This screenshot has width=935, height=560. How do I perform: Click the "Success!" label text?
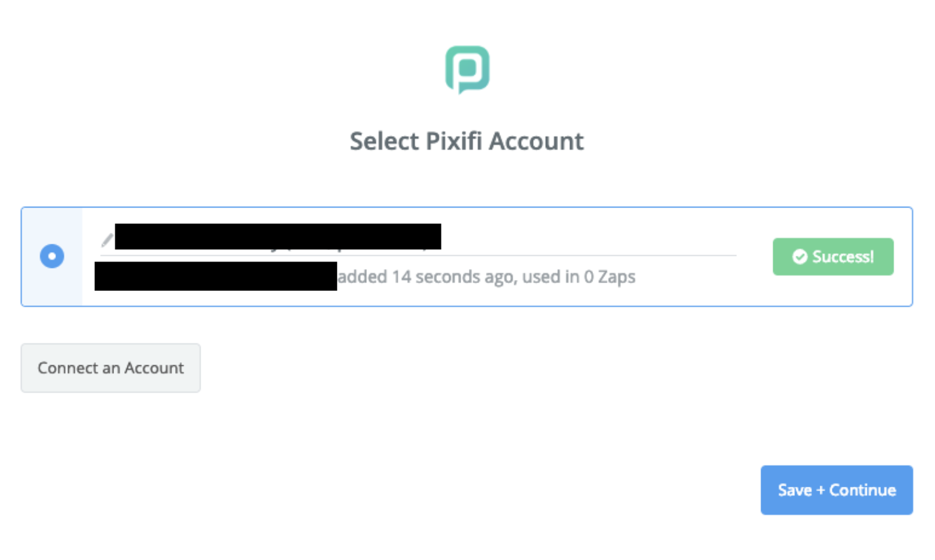[843, 256]
